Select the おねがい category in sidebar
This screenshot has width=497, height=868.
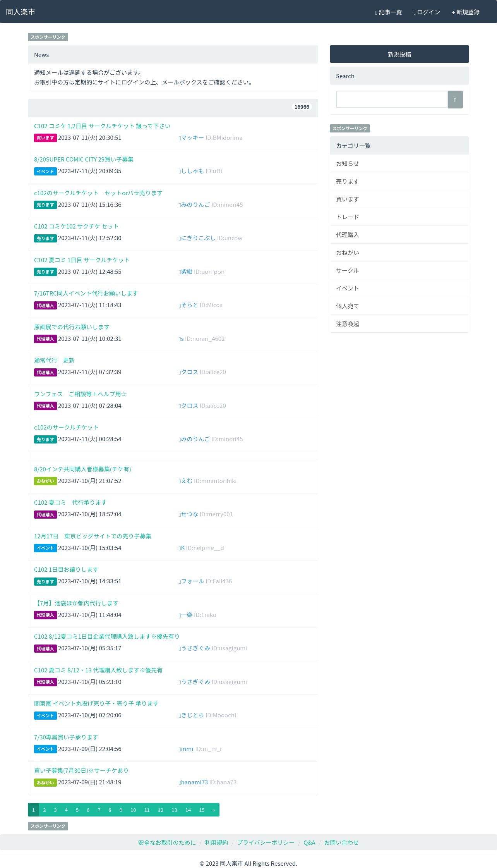(399, 253)
